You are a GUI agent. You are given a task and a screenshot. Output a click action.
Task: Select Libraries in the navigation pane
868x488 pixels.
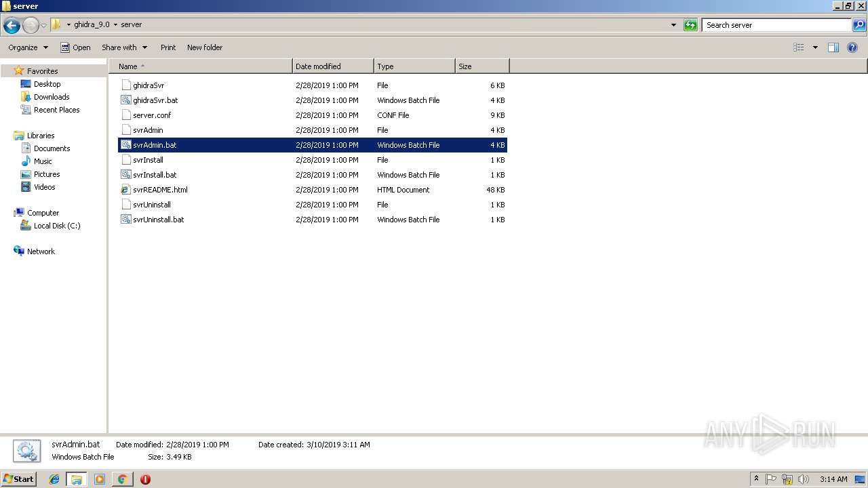(41, 136)
